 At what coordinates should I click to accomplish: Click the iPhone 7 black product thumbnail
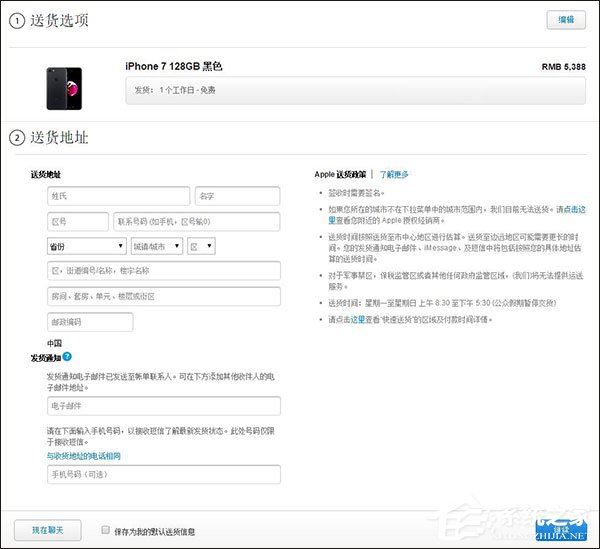64,88
